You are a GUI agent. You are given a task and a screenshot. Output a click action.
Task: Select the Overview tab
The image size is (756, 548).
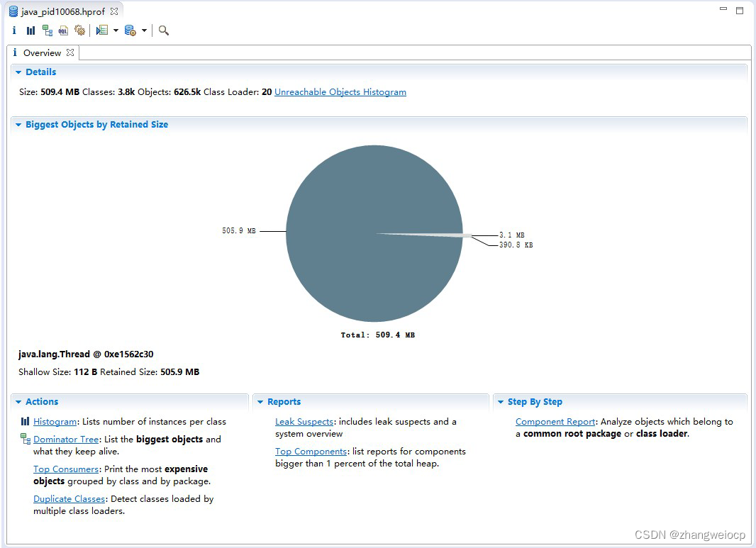click(42, 52)
